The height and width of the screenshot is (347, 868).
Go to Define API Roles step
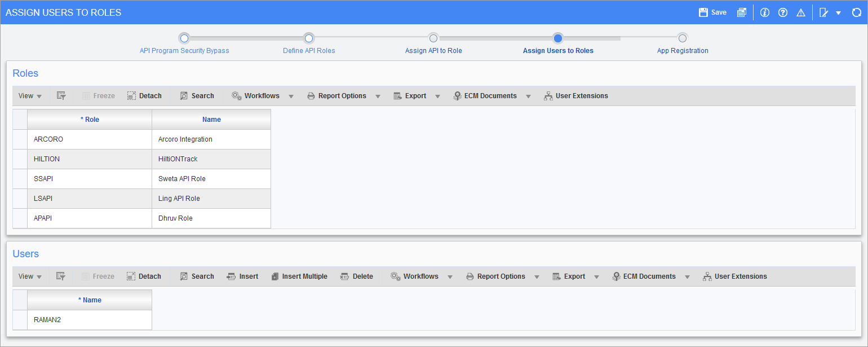click(309, 51)
